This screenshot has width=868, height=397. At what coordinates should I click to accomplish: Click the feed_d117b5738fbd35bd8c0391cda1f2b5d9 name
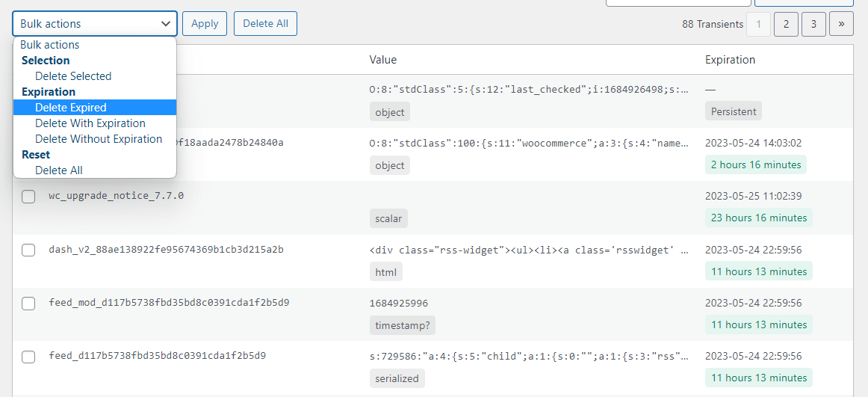click(157, 356)
